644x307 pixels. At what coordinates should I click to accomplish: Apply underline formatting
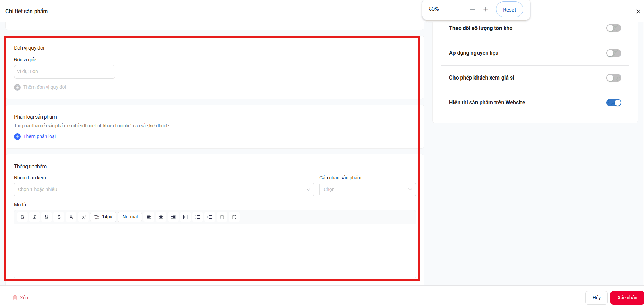tap(47, 217)
